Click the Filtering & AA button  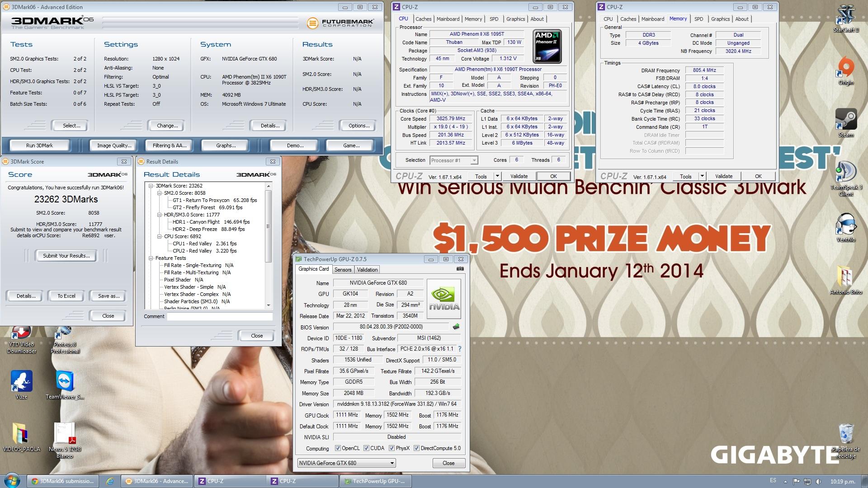[x=170, y=145]
